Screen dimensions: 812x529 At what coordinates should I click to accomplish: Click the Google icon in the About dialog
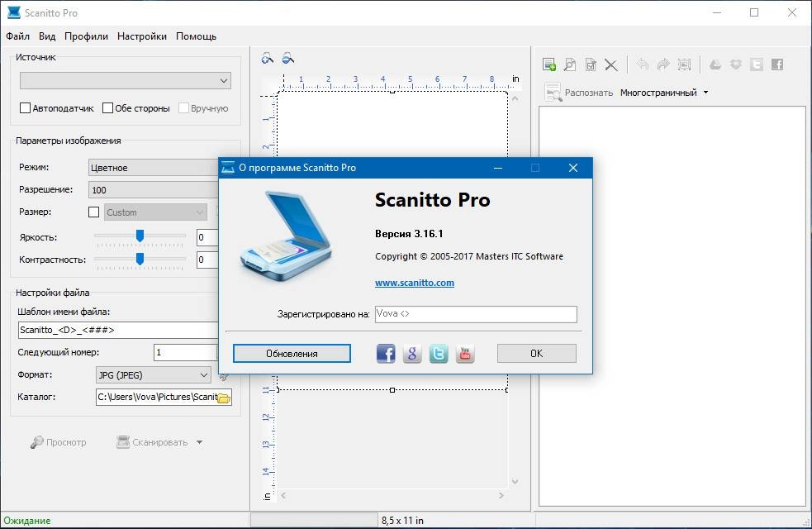point(412,354)
